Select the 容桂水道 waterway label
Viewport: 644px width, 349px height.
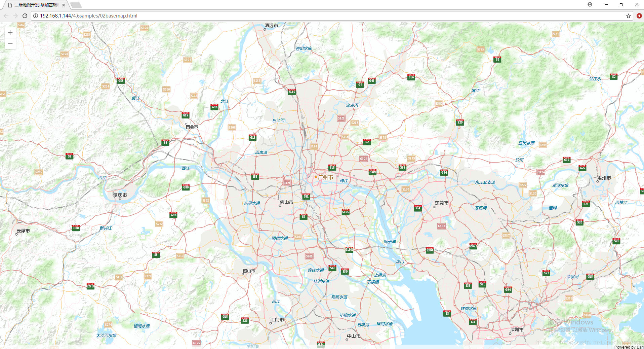(316, 270)
